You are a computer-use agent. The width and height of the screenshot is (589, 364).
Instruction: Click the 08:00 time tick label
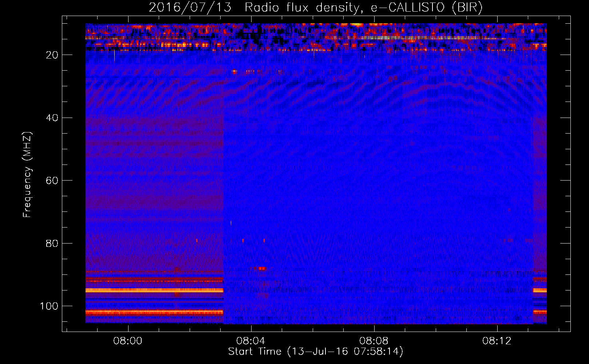click(128, 341)
